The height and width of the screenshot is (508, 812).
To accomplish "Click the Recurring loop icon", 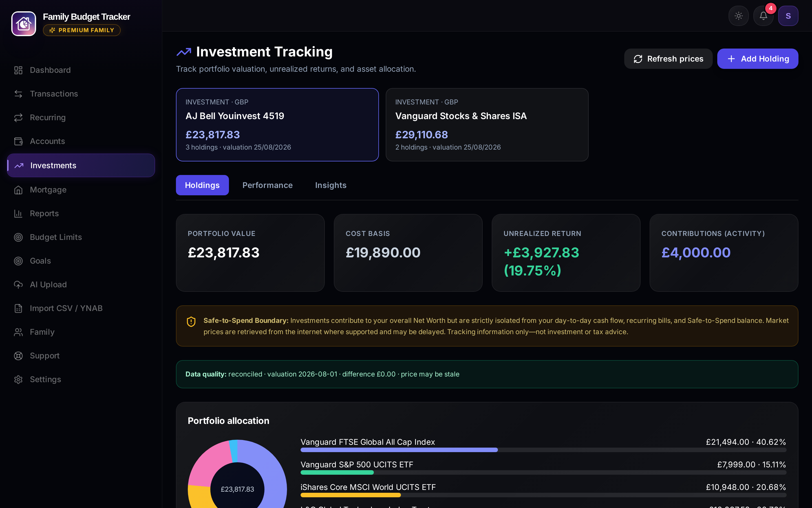I will 18,118.
